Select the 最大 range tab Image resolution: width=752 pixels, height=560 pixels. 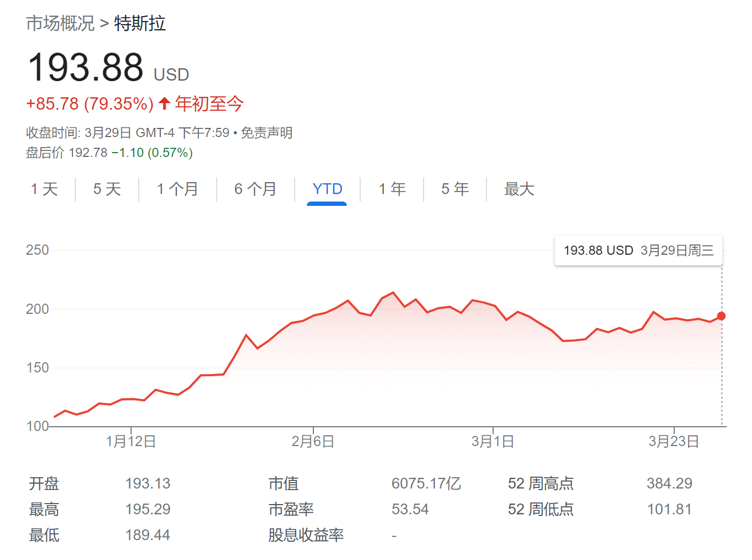[519, 189]
